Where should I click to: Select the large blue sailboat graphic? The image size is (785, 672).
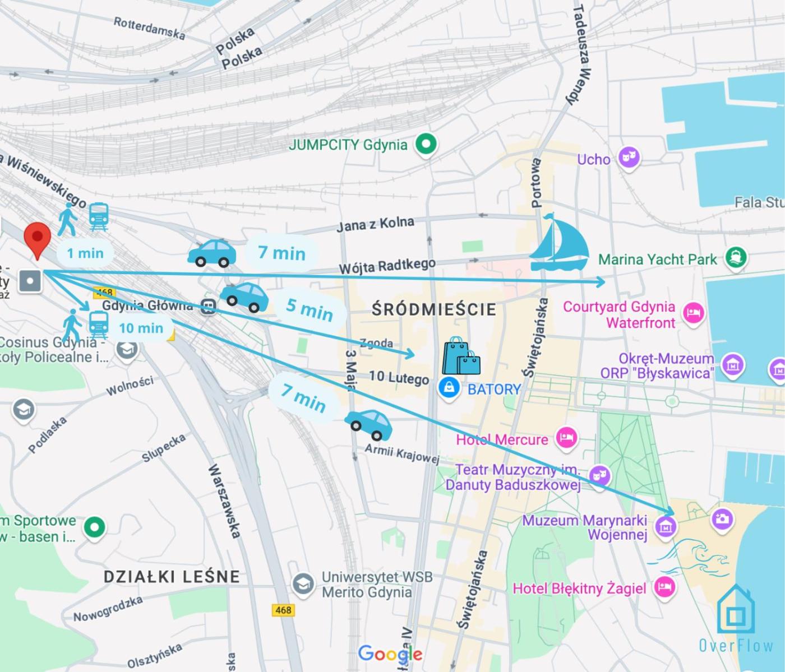(x=559, y=243)
